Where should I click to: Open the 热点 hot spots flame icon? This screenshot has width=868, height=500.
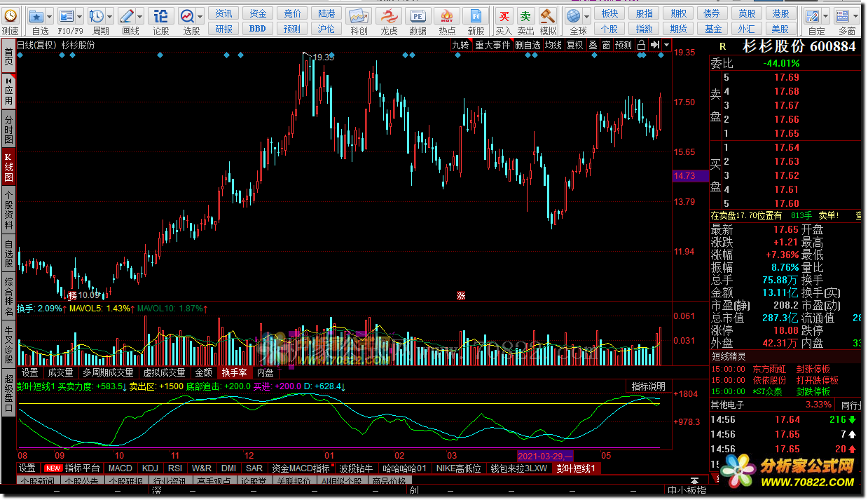coord(447,15)
